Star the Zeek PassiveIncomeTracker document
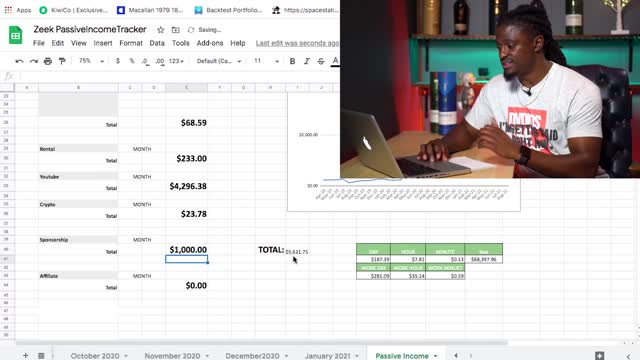Viewport: 640px width, 360px height. click(160, 30)
